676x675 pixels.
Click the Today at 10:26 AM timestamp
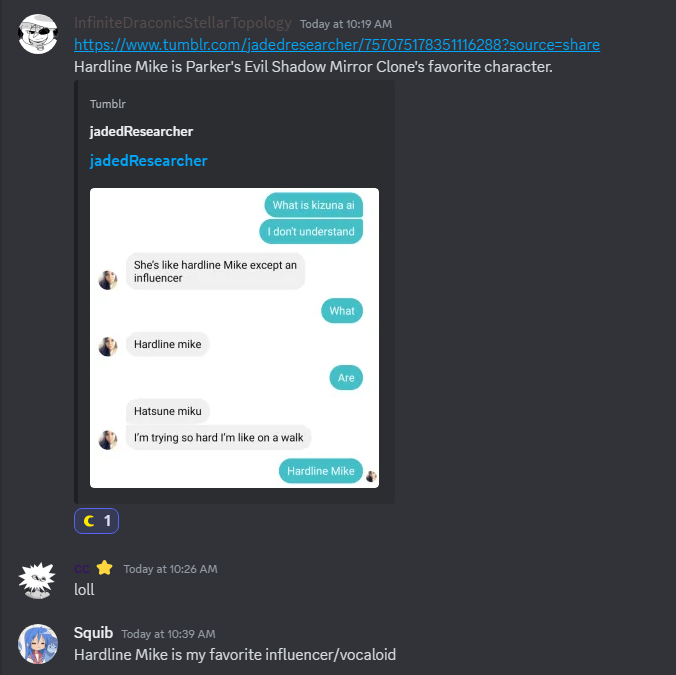tap(170, 569)
